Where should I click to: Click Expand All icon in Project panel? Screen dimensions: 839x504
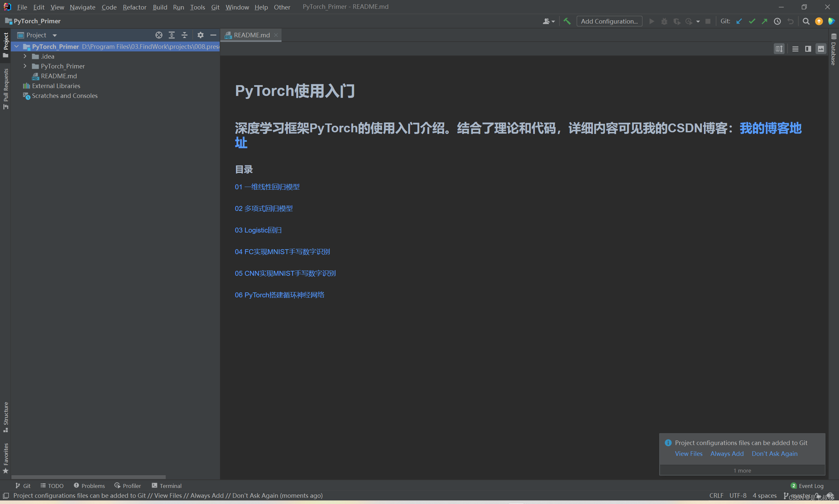pos(172,35)
